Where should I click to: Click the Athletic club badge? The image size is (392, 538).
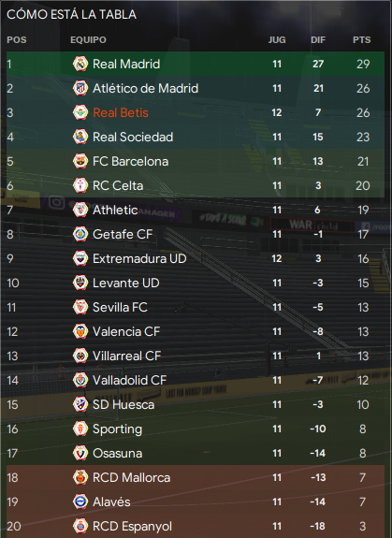tap(80, 210)
